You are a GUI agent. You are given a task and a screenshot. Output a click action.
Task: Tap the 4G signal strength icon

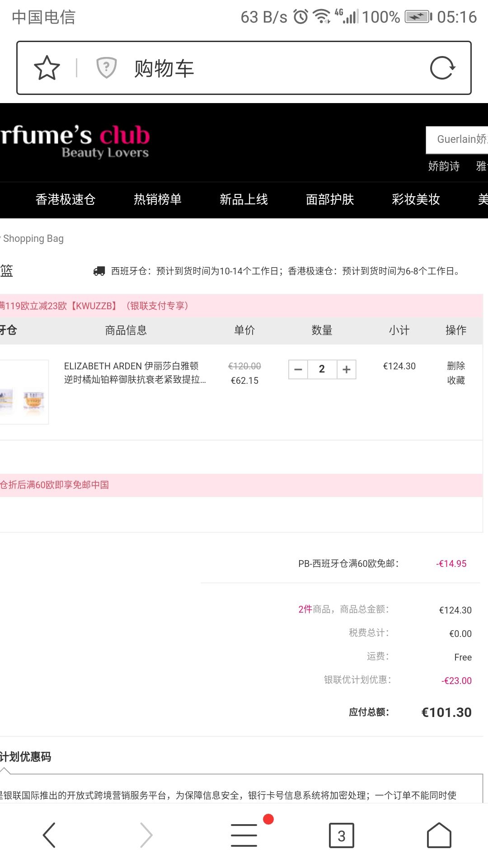coord(347,16)
